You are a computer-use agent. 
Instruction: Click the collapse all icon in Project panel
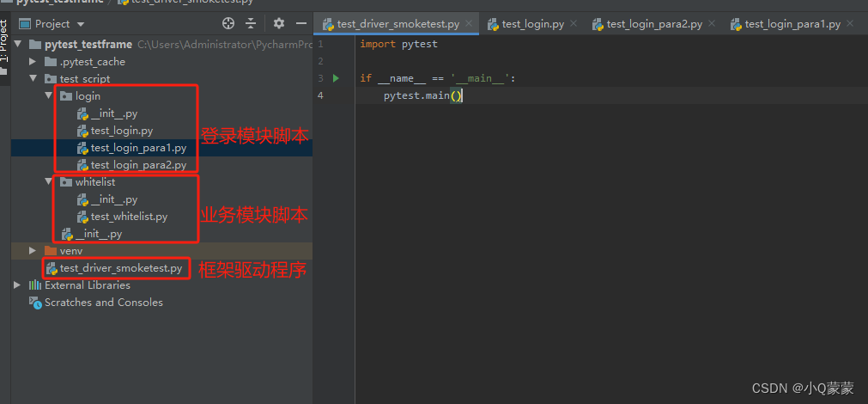[x=251, y=23]
